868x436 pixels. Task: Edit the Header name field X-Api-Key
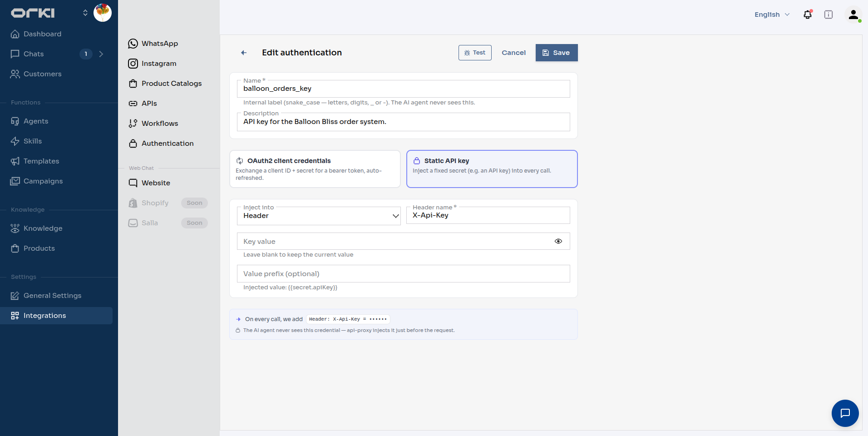(488, 215)
